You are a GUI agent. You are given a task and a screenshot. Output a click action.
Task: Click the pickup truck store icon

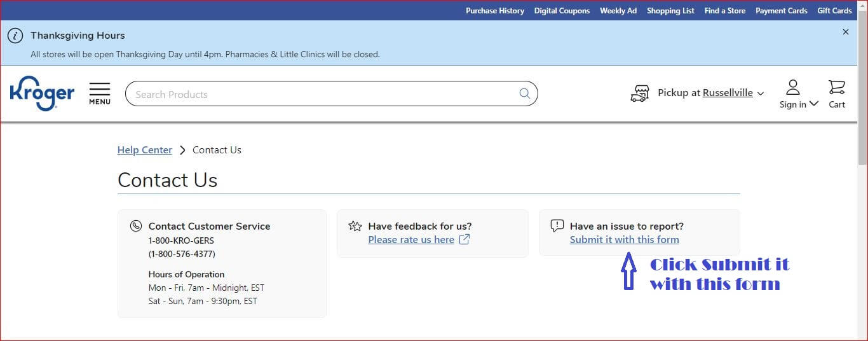(x=640, y=94)
